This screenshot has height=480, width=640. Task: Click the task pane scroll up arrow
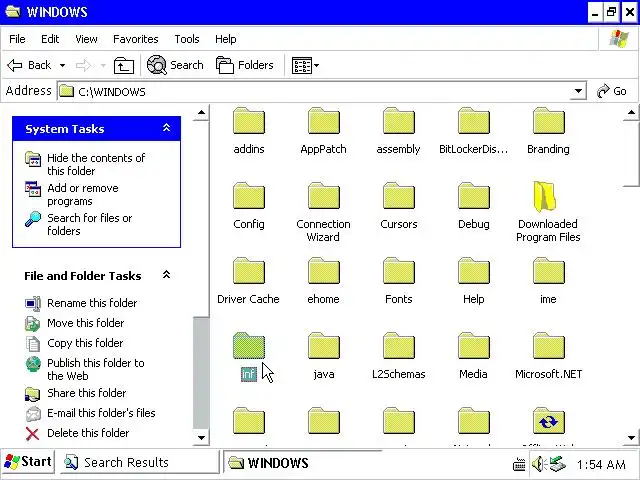[201, 113]
